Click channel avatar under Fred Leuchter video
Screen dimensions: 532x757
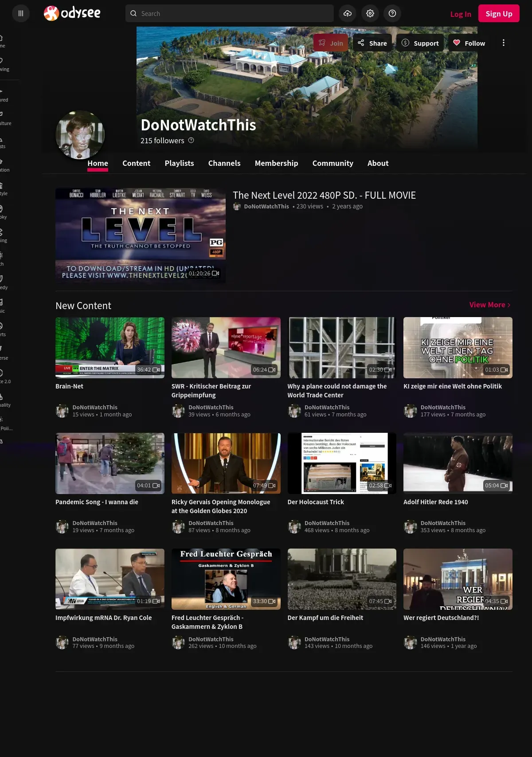click(178, 643)
